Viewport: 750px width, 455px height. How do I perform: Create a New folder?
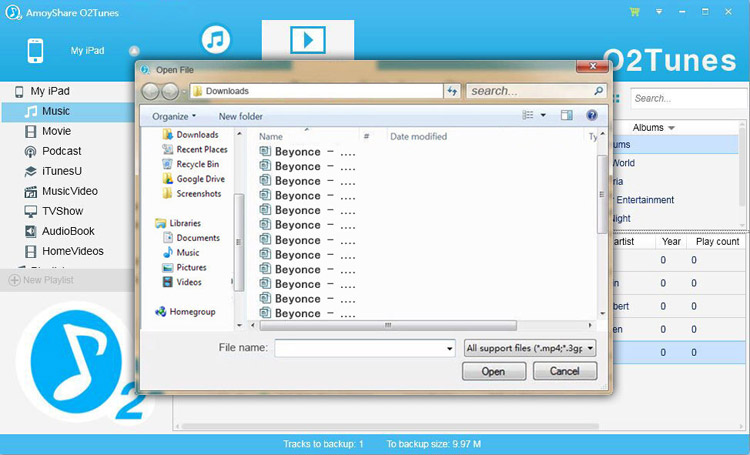(x=241, y=116)
